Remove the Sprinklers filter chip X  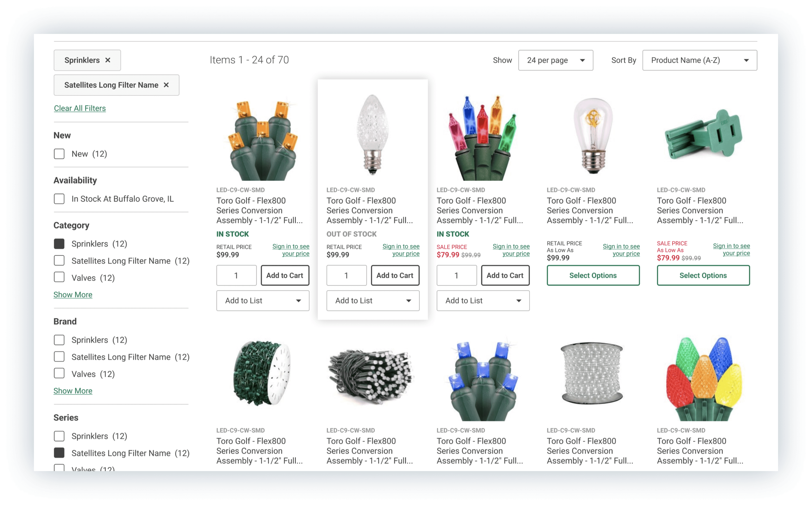tap(108, 60)
